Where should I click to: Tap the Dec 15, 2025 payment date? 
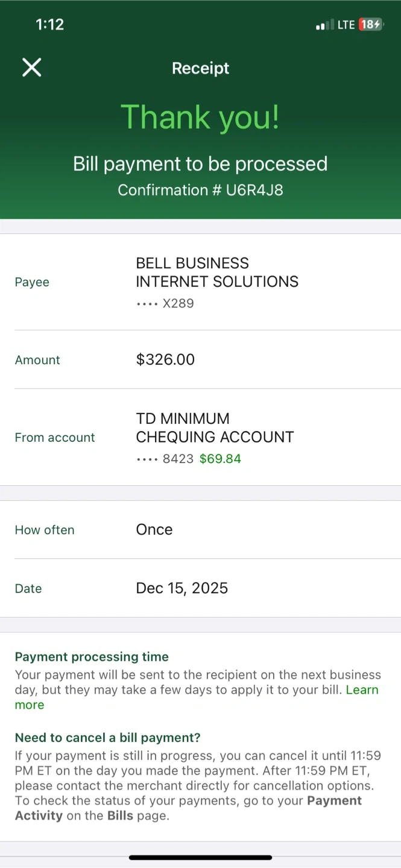tap(182, 588)
